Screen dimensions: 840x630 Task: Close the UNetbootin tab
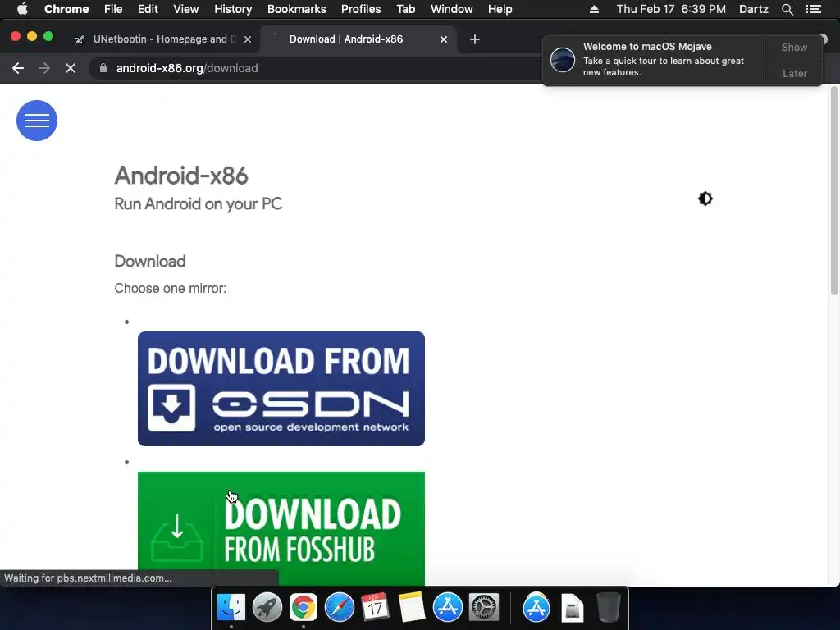click(x=248, y=39)
